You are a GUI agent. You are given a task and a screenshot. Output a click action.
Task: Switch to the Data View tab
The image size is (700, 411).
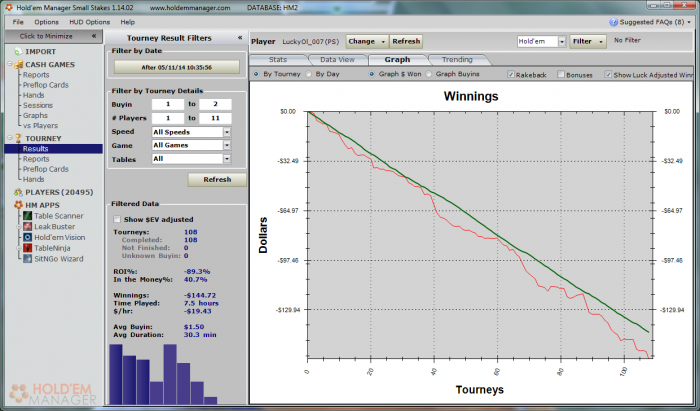337,60
